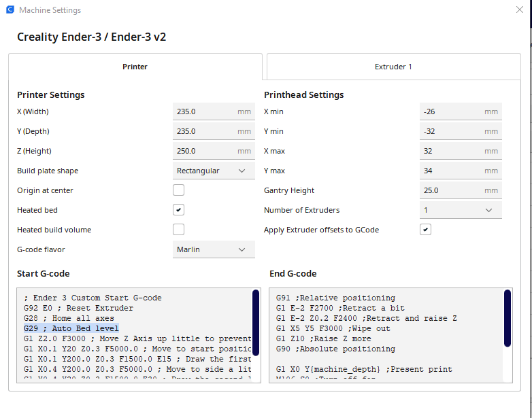
Task: Tick the Heated build volume checkbox
Action: tap(178, 230)
